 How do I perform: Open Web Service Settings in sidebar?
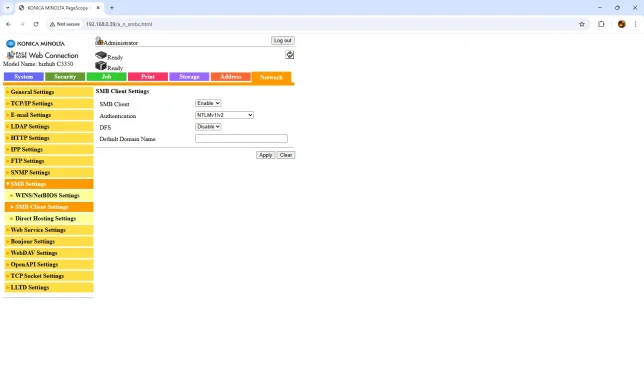point(49,230)
